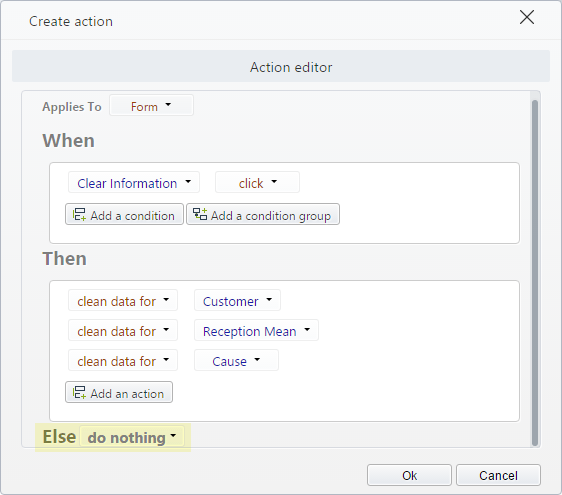Open third clean data for dropdown
This screenshot has height=495, width=562.
tap(123, 361)
